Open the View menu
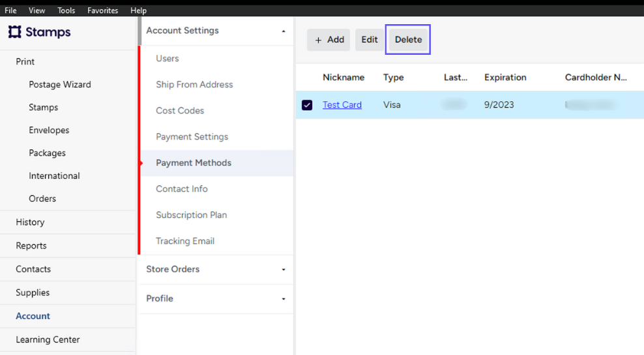Viewport: 644px width, 355px height. [x=37, y=10]
